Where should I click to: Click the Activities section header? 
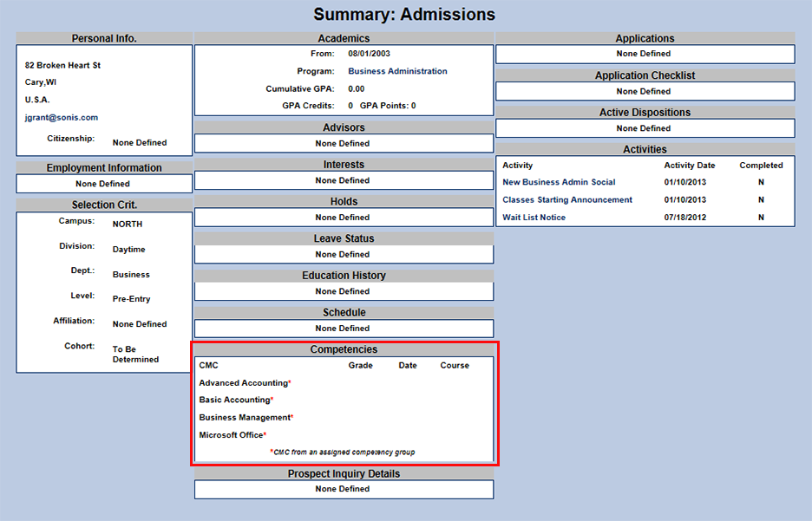coord(645,149)
